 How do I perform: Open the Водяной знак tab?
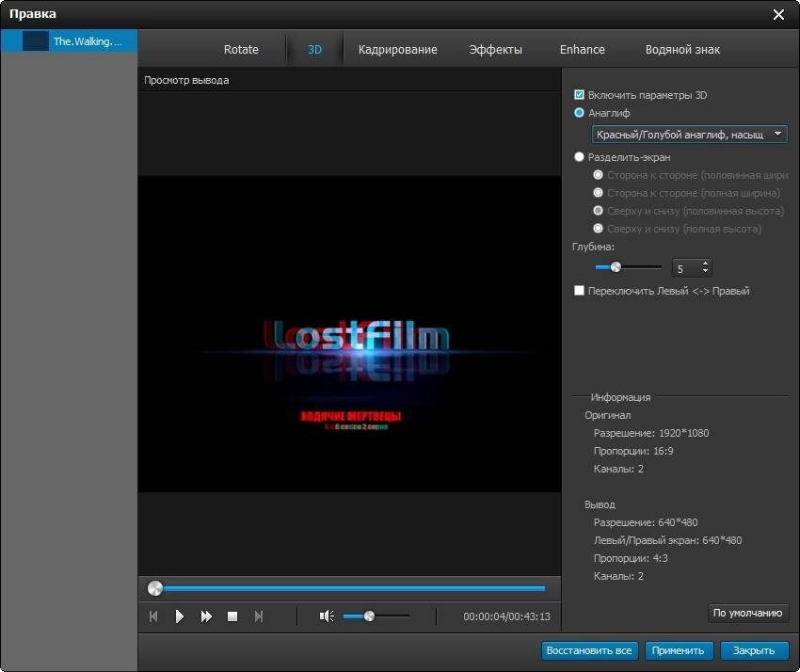(x=682, y=50)
